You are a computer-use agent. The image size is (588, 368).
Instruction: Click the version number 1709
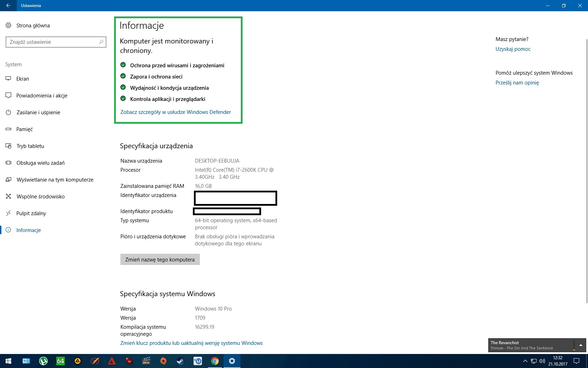click(200, 318)
